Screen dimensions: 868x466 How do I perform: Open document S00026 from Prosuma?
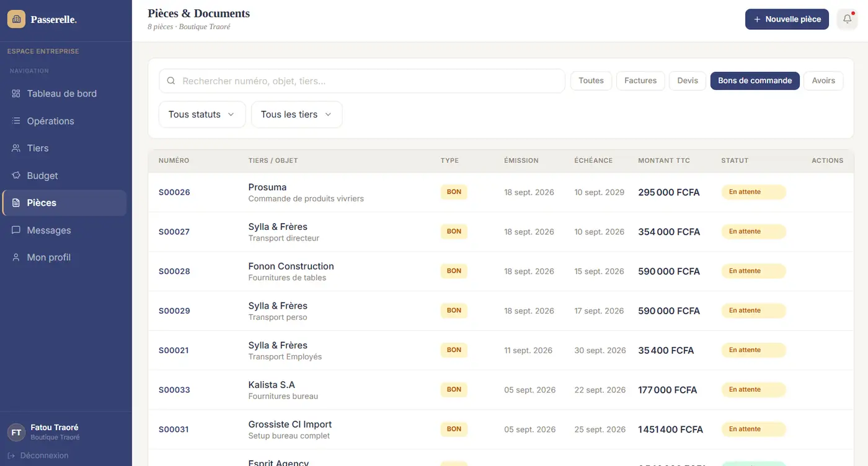(174, 192)
